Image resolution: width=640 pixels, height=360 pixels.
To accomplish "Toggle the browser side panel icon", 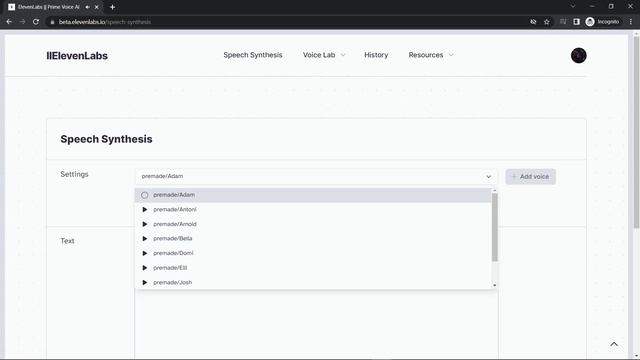I will click(x=576, y=22).
